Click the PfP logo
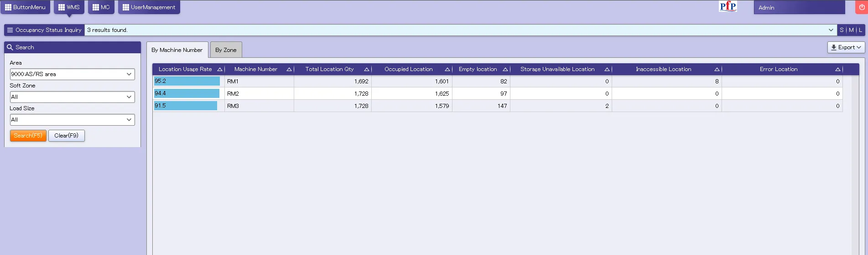Screen dimensions: 868x255 tap(728, 6)
